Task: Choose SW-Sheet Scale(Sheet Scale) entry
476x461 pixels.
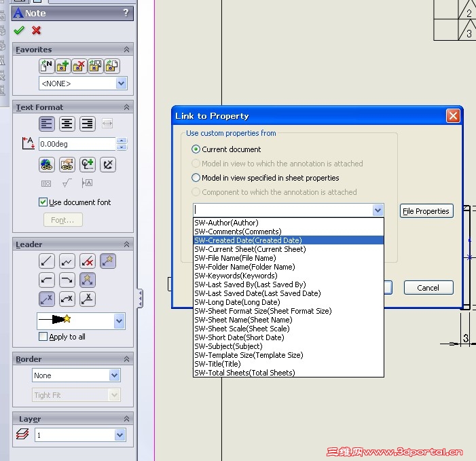Action: (289, 329)
